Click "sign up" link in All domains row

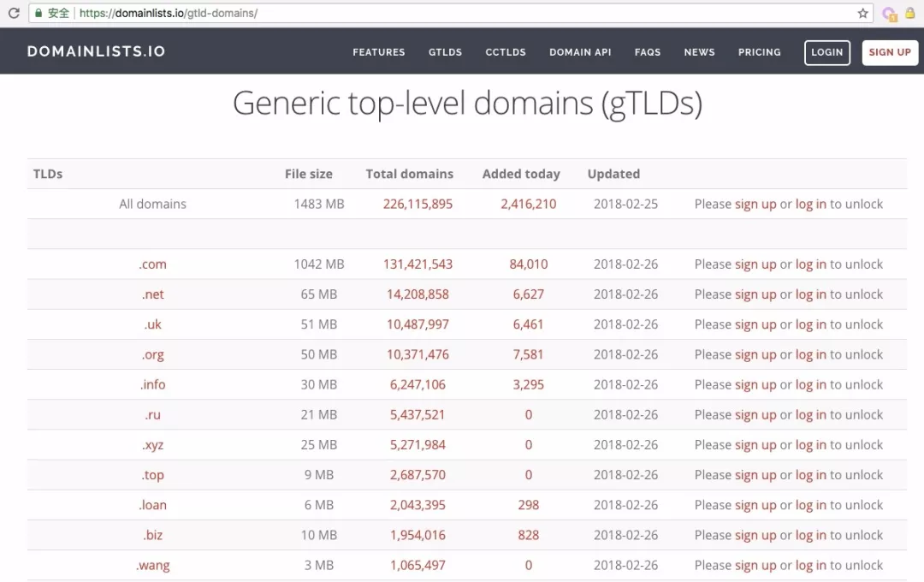[755, 205]
